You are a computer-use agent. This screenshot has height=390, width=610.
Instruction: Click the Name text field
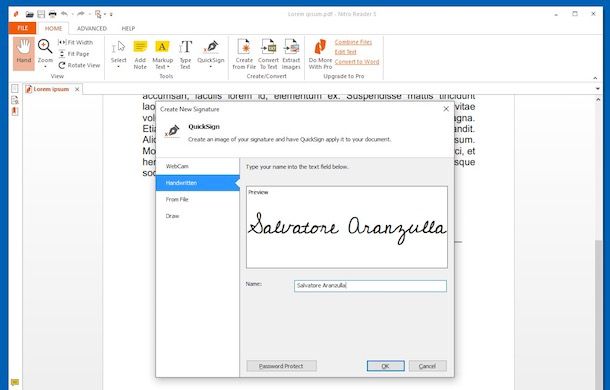pyautogui.click(x=370, y=286)
